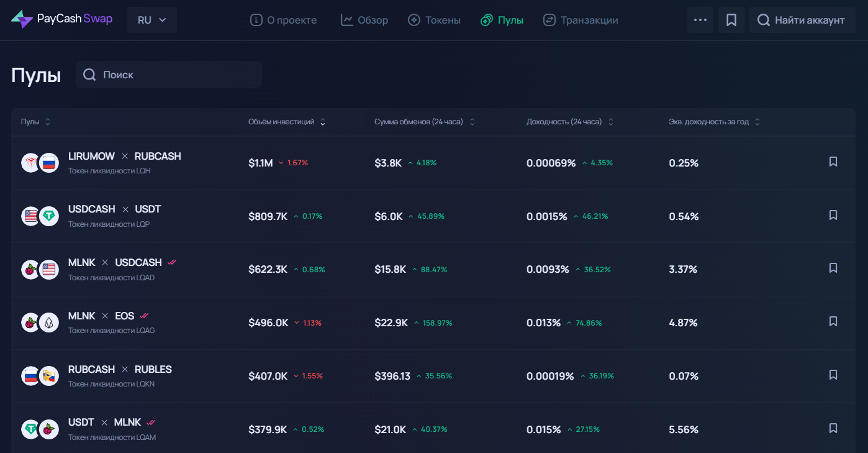This screenshot has width=868, height=453.
Task: Bookmark the MLNK × EOS pool
Action: pyautogui.click(x=833, y=321)
